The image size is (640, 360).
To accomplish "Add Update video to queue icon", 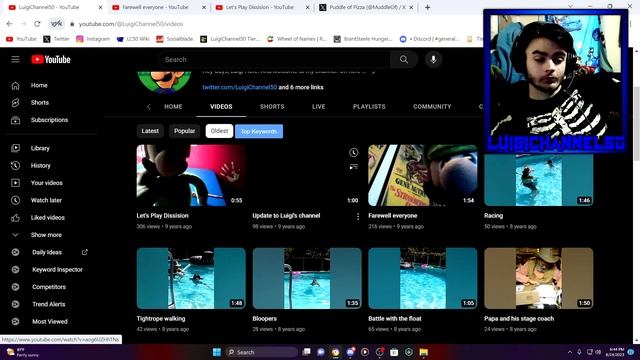I will pos(353,167).
